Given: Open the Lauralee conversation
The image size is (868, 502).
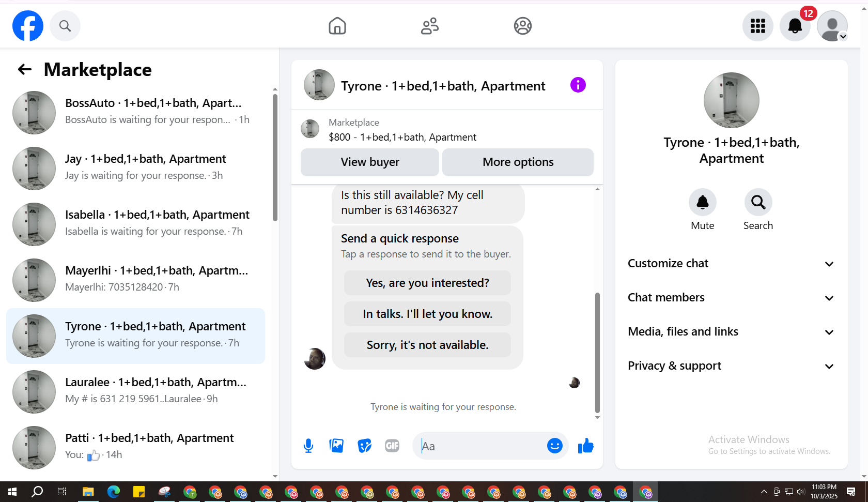Looking at the screenshot, I should [135, 392].
